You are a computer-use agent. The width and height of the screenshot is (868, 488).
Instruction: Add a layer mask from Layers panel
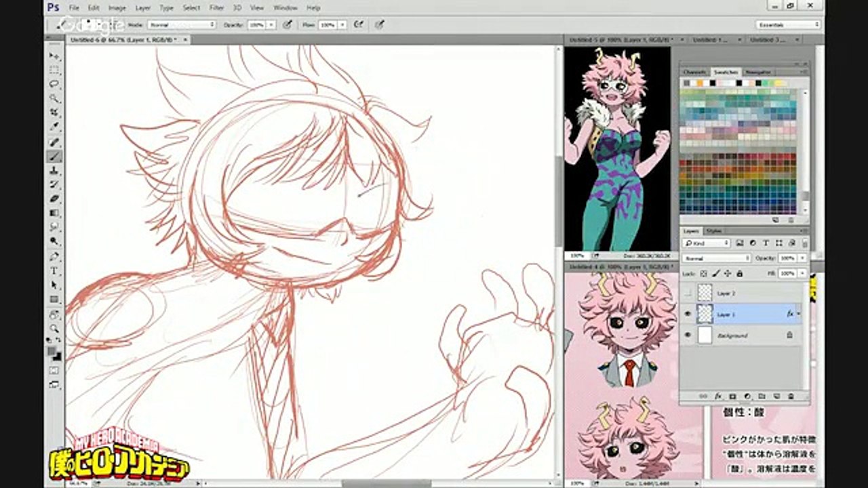point(732,396)
